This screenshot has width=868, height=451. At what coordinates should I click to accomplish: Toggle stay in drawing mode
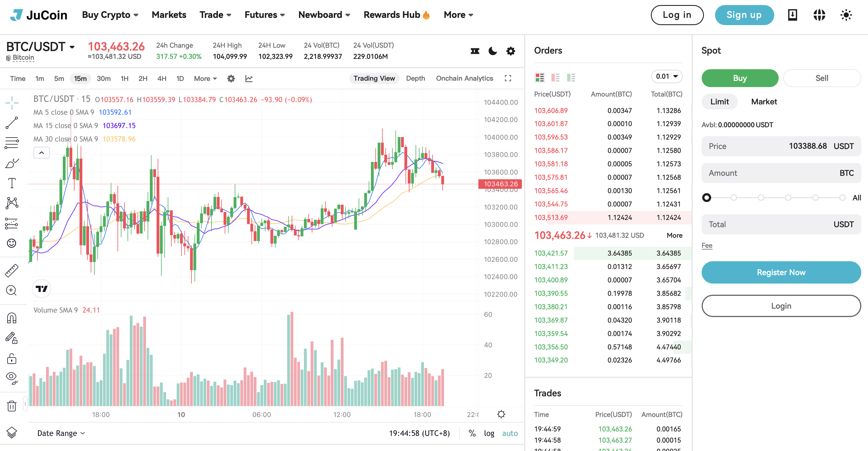[12, 338]
